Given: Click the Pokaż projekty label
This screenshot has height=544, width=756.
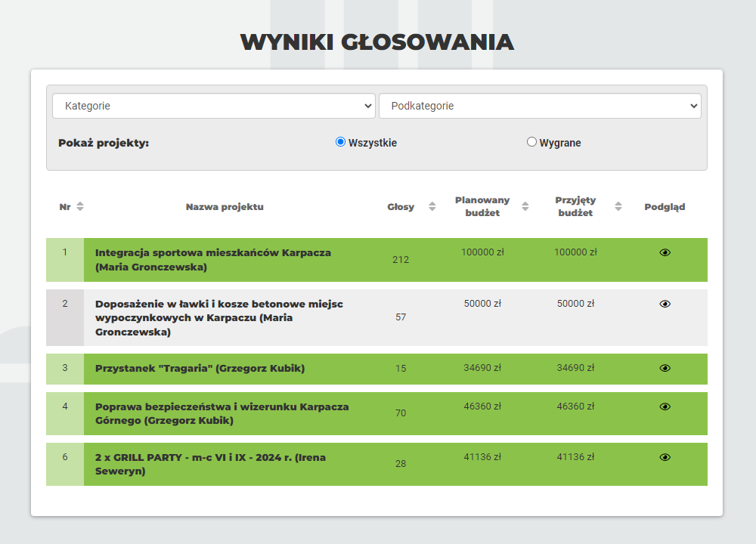Looking at the screenshot, I should tap(104, 143).
